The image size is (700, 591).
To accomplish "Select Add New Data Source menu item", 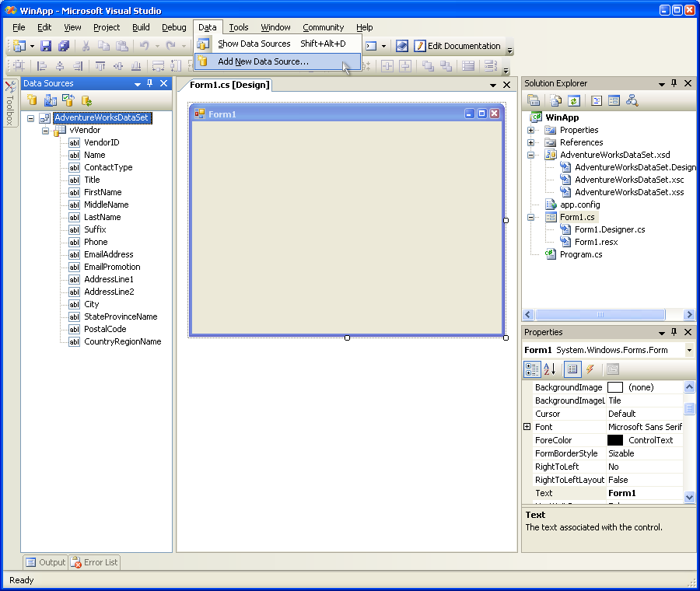I will pos(263,61).
